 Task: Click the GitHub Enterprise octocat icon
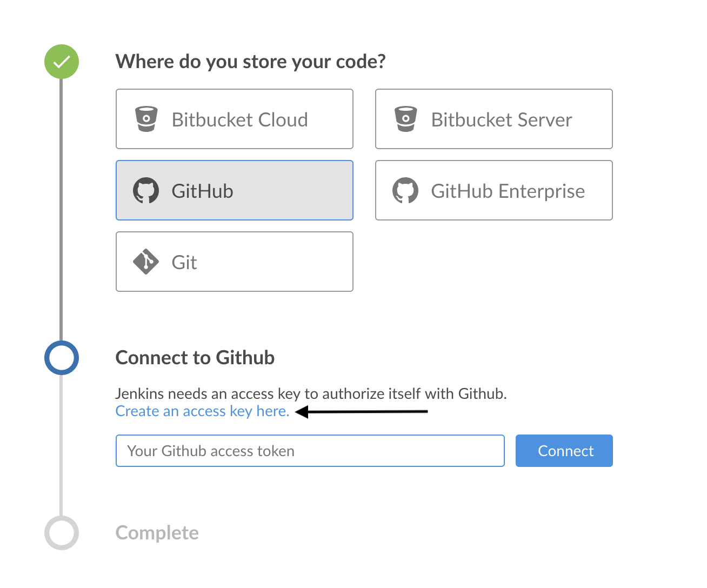tap(405, 190)
